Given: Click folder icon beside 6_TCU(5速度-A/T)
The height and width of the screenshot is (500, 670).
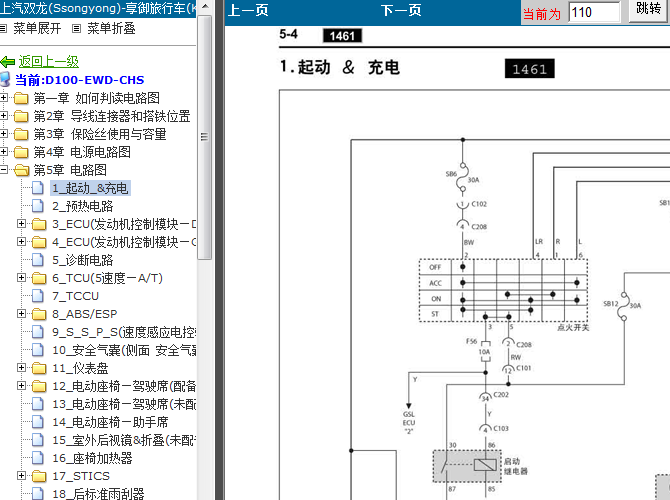Looking at the screenshot, I should click(x=39, y=278).
